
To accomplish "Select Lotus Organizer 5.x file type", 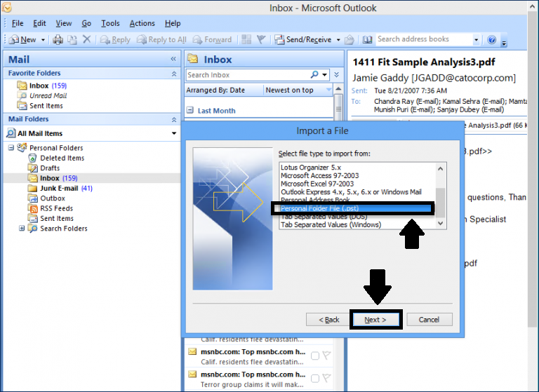I will [x=311, y=168].
